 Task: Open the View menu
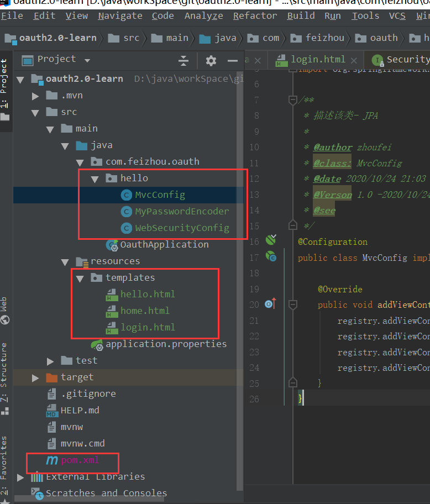[x=76, y=15]
